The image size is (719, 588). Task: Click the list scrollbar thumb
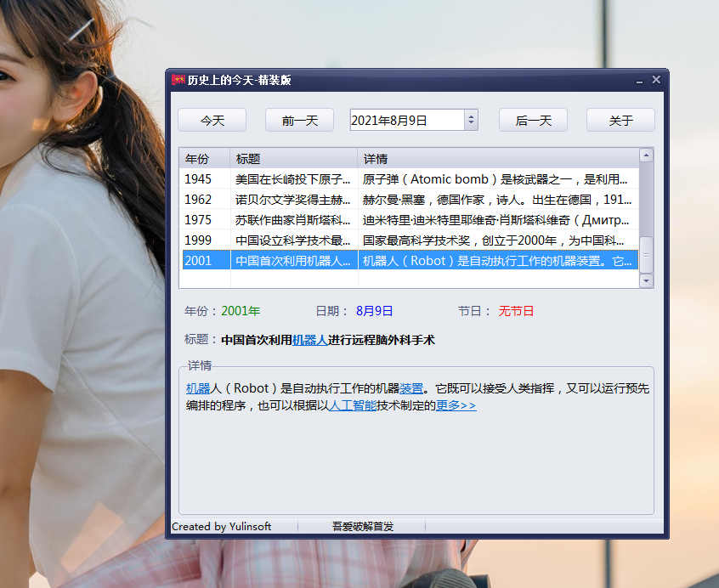pos(646,254)
